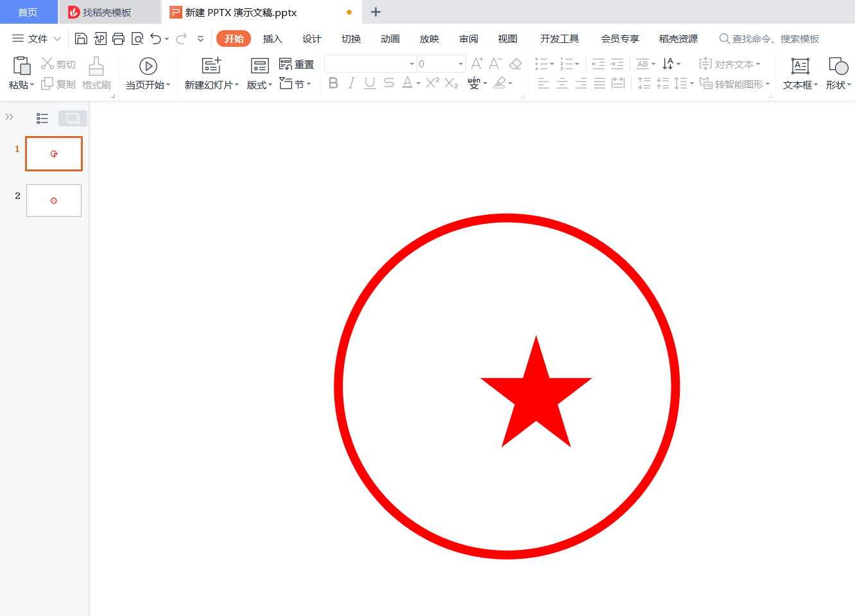855x616 pixels.
Task: Click the Save icon in quick access bar
Action: pyautogui.click(x=81, y=38)
